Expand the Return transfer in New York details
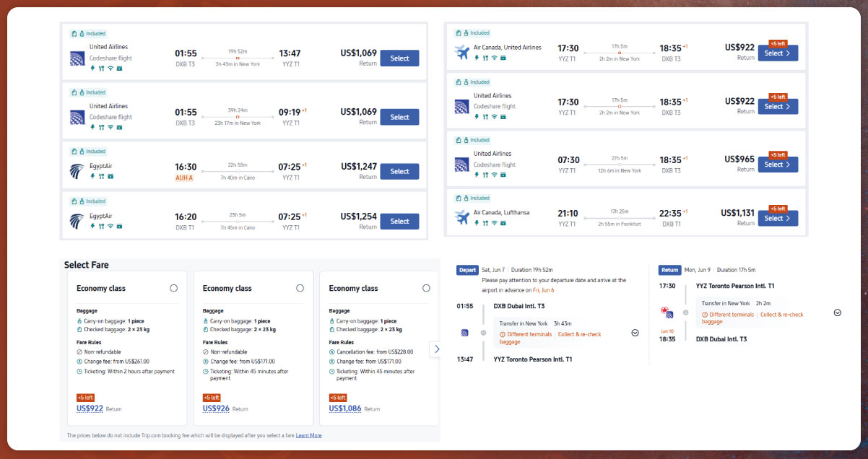 tap(837, 312)
